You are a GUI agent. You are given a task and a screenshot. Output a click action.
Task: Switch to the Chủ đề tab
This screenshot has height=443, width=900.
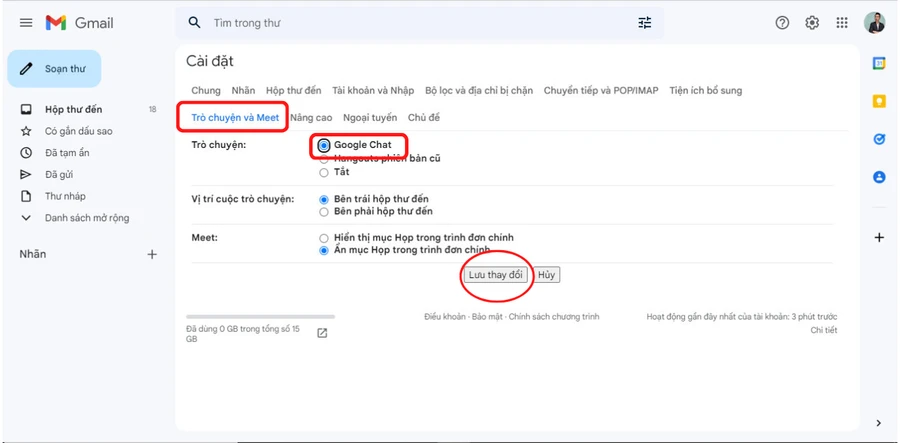tap(424, 118)
